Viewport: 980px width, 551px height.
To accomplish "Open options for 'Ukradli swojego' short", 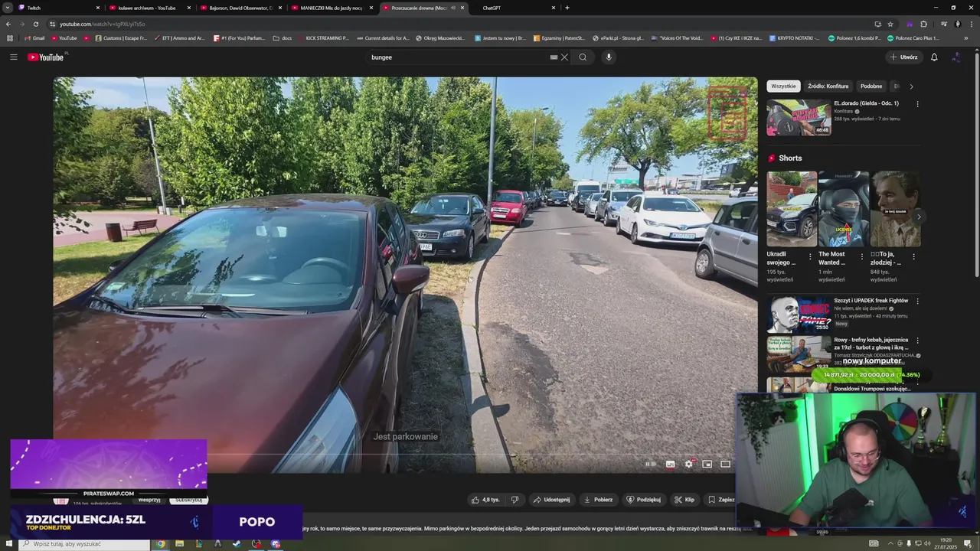I will click(811, 256).
